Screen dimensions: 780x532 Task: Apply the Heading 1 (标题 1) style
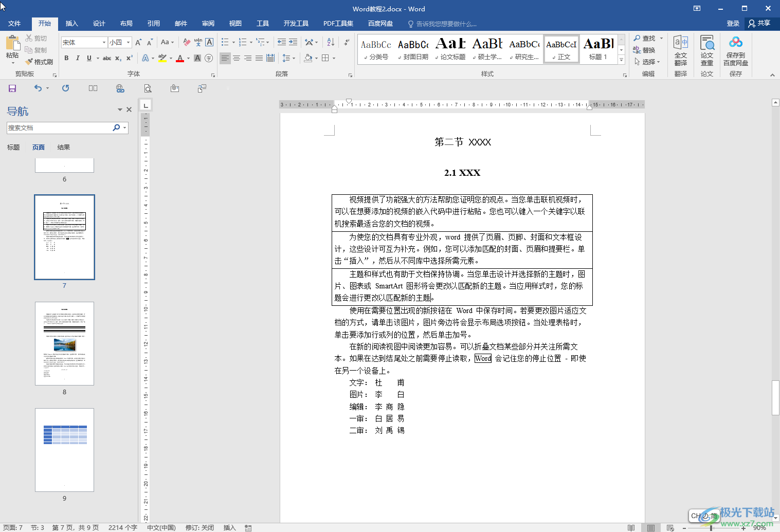coord(598,49)
